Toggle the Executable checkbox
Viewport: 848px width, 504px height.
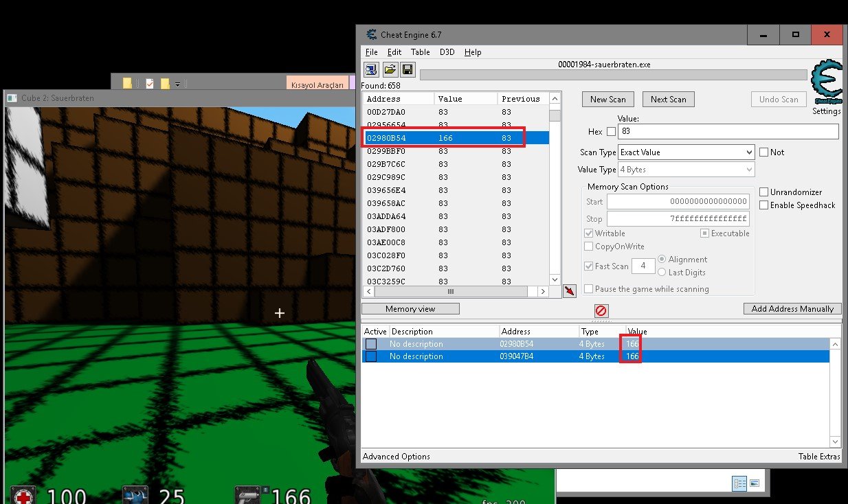coord(704,233)
